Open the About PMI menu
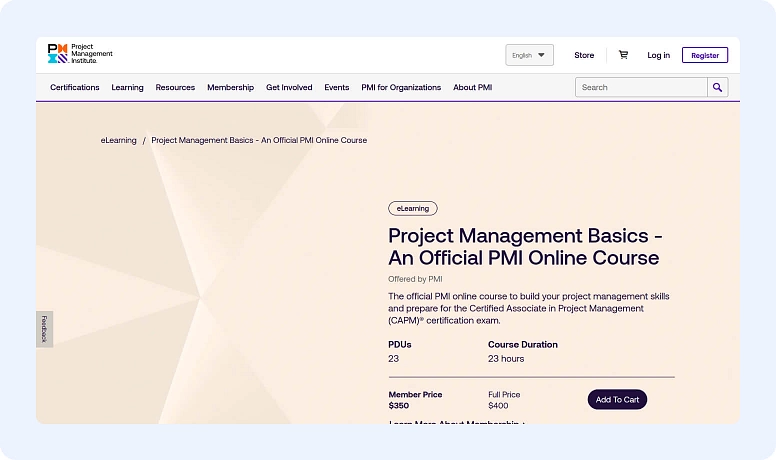The width and height of the screenshot is (776, 460). (473, 87)
